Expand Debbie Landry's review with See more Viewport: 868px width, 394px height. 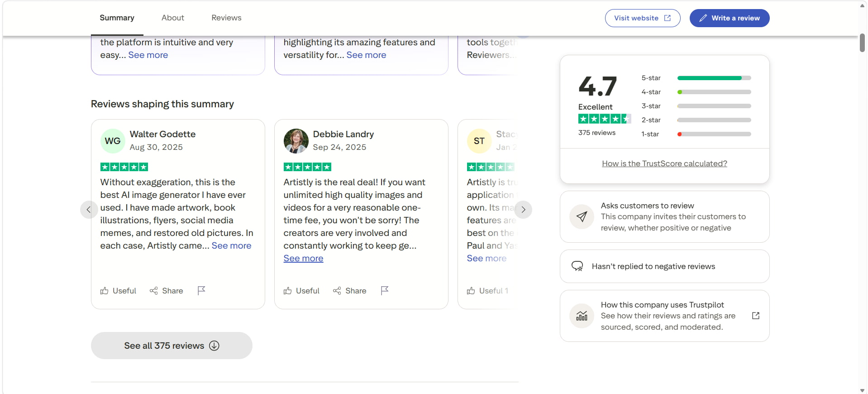click(303, 258)
